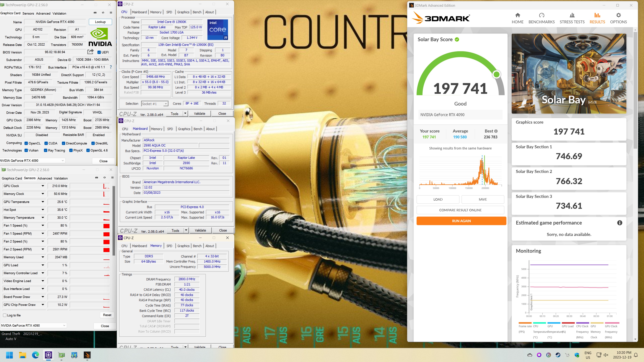Image resolution: width=644 pixels, height=362 pixels.
Task: Open Tools dropdown arrow in CPU-Z CPU window
Action: 185,114
